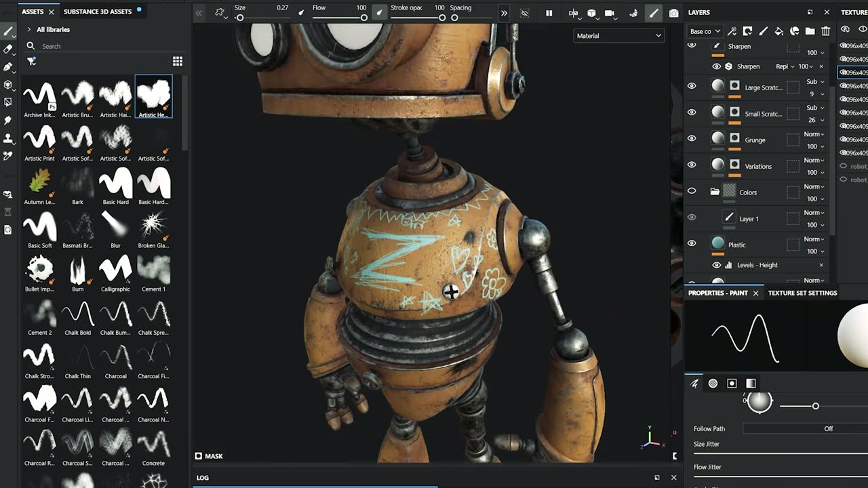Toggle visibility of the Plastic layer

[x=692, y=243]
